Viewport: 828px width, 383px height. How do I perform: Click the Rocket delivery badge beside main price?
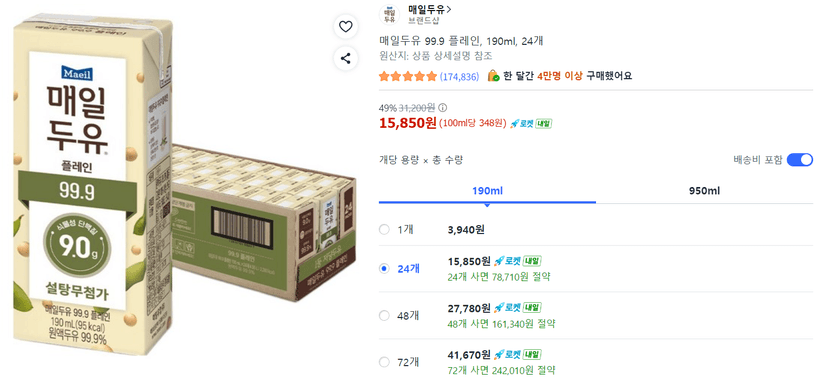pyautogui.click(x=531, y=124)
